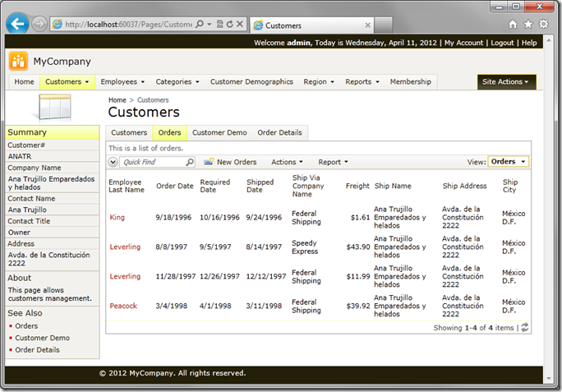Click the MyCompany logo icon
The image size is (562, 392).
pos(18,61)
